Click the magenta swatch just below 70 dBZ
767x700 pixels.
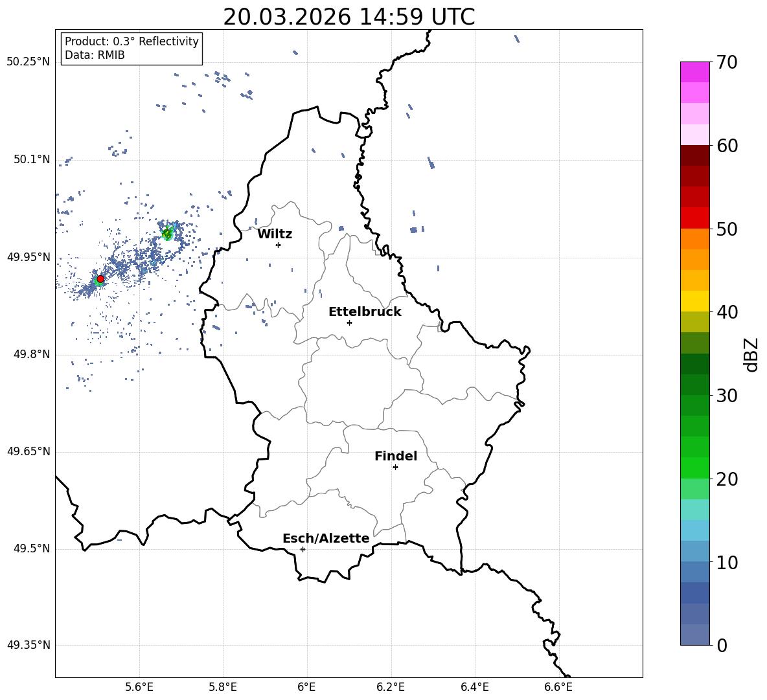pyautogui.click(x=694, y=72)
